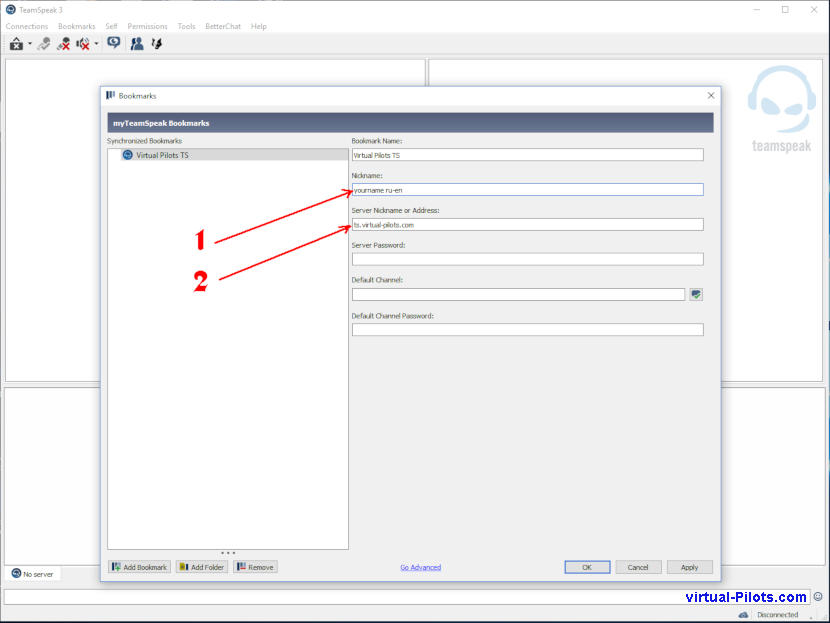Open the Go Advanced link

click(x=420, y=567)
